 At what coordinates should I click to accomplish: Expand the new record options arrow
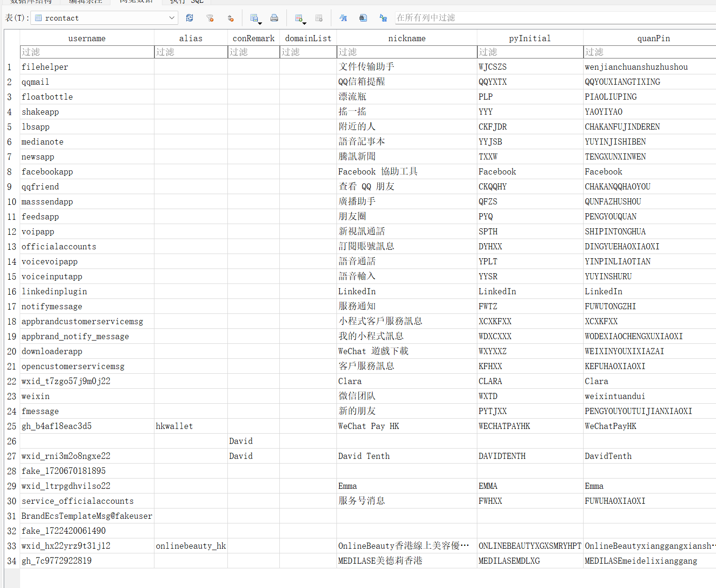click(305, 22)
